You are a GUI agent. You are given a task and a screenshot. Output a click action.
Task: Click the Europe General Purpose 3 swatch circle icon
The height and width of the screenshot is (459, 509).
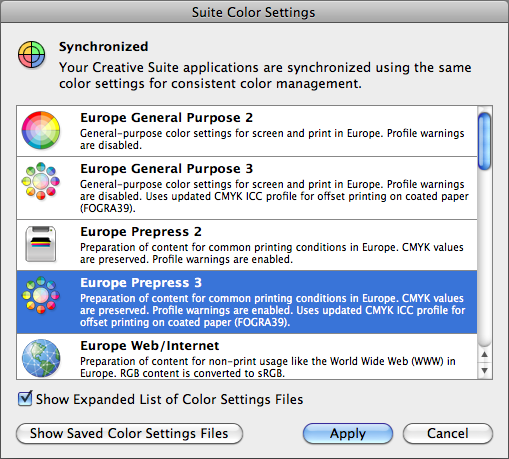41,181
